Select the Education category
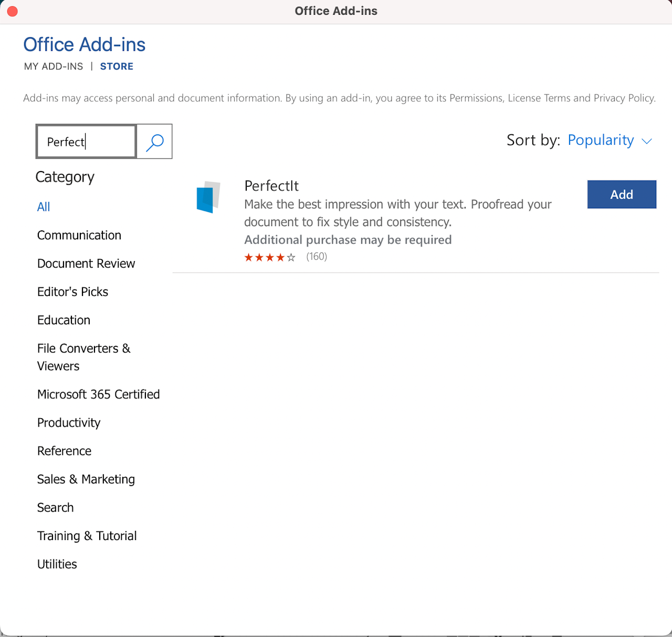This screenshot has width=672, height=637. click(64, 321)
